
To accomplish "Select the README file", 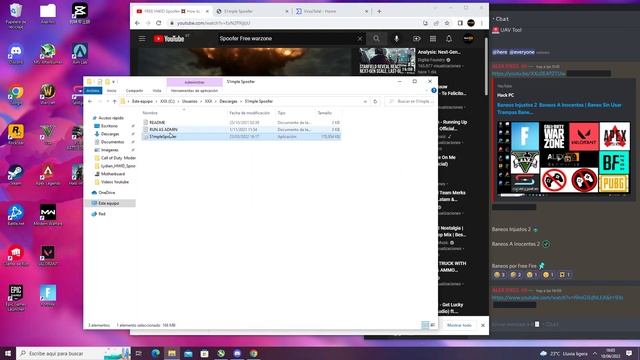I will point(242,122).
